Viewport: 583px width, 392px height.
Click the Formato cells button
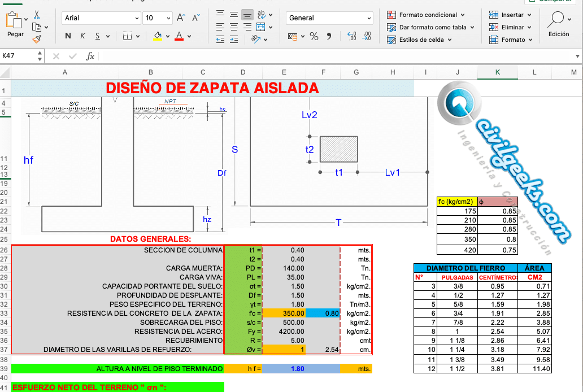coord(511,40)
